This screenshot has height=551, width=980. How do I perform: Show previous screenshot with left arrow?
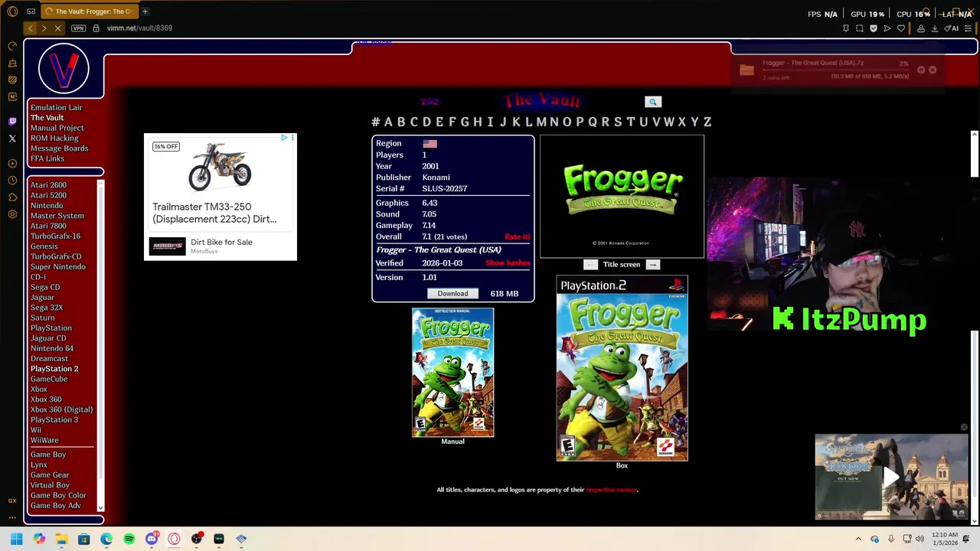(590, 265)
